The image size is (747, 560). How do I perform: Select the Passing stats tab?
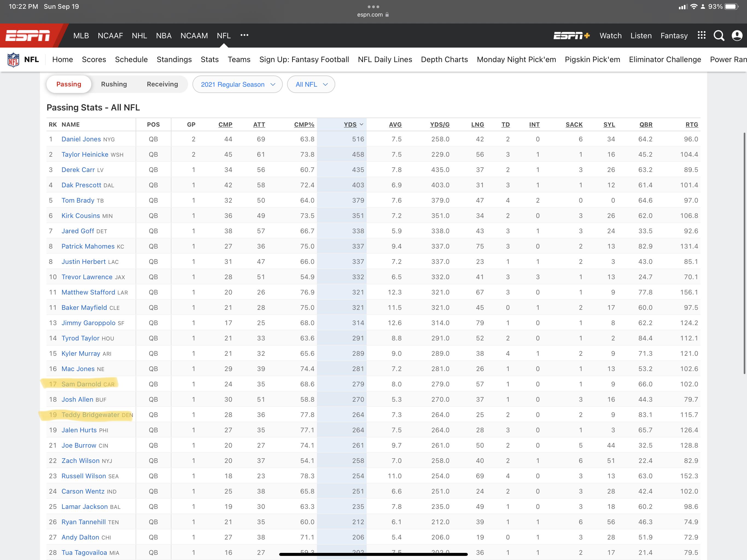[69, 84]
